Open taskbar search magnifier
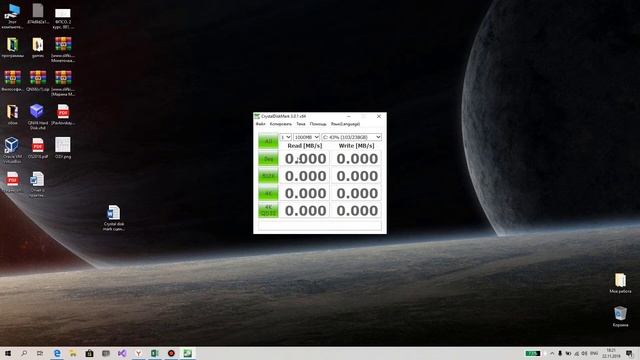The image size is (640, 360). pos(24,353)
